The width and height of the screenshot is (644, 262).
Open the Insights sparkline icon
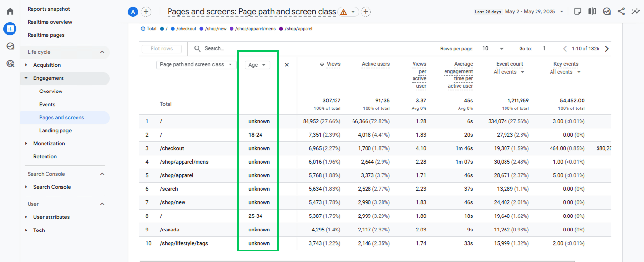tap(636, 11)
